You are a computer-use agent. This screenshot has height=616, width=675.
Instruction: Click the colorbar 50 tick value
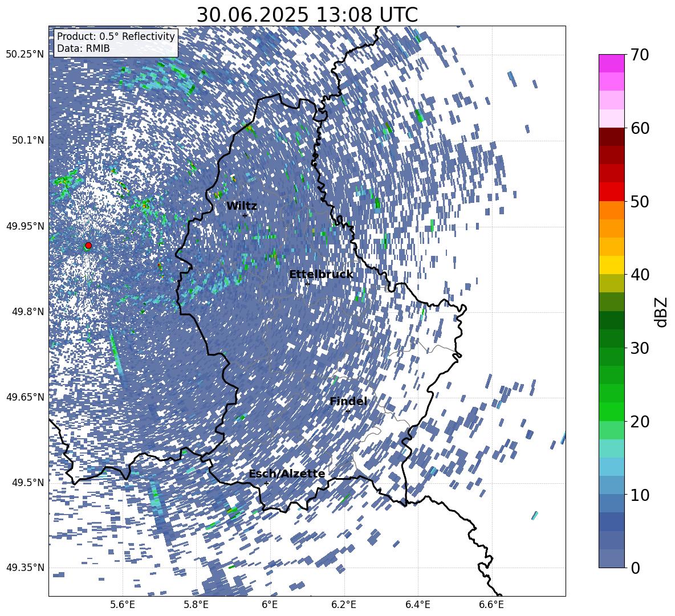pyautogui.click(x=640, y=201)
